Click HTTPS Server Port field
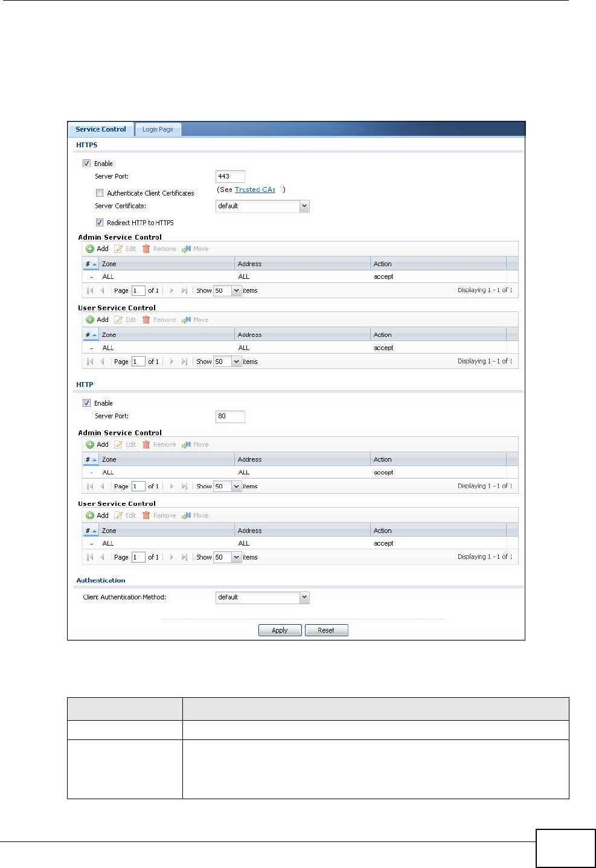This screenshot has height=868, width=596. (230, 176)
